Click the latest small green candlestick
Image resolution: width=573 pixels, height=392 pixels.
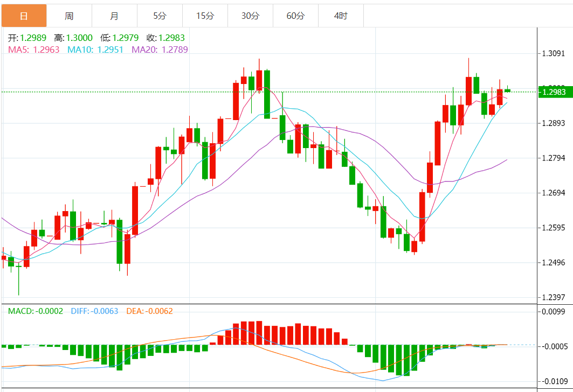click(508, 90)
